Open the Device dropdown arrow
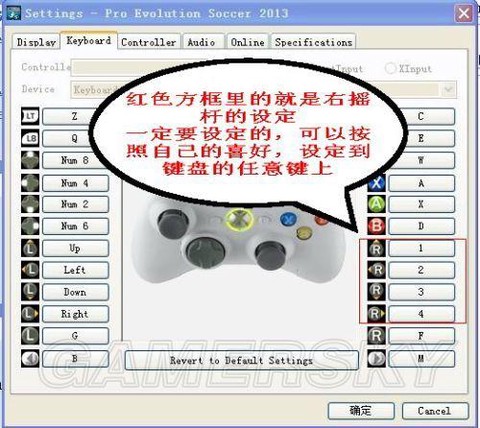This screenshot has width=480, height=428. click(449, 89)
